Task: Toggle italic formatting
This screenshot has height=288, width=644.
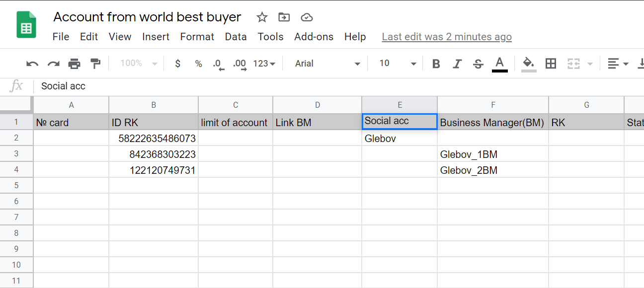Action: coord(457,64)
